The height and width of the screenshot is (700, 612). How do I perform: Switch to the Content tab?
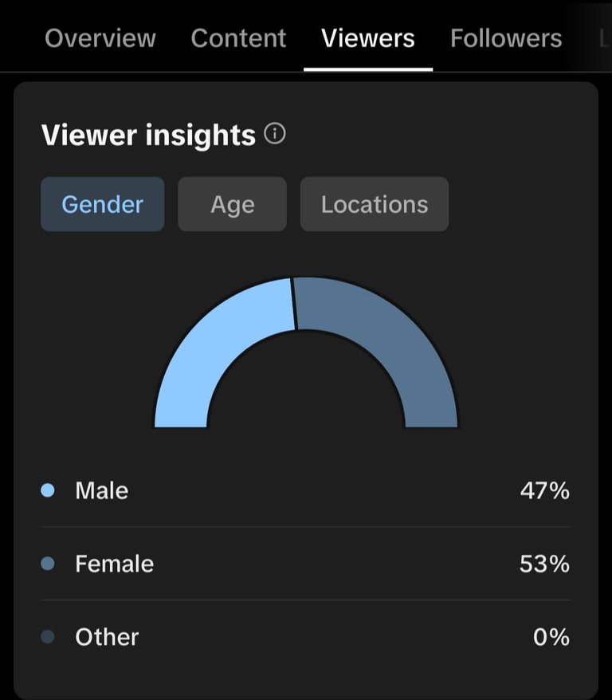[x=238, y=38]
